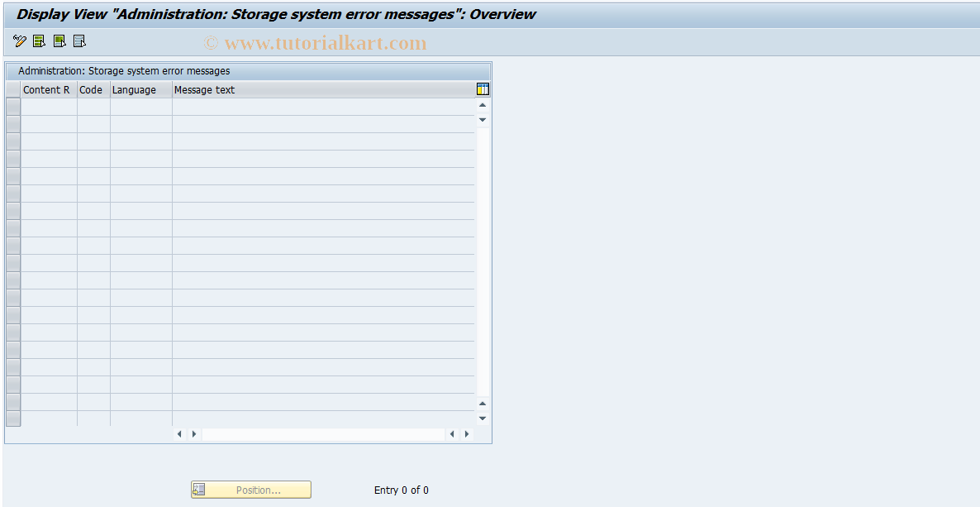Image resolution: width=980 pixels, height=507 pixels.
Task: Click the Content R column header
Action: (47, 89)
